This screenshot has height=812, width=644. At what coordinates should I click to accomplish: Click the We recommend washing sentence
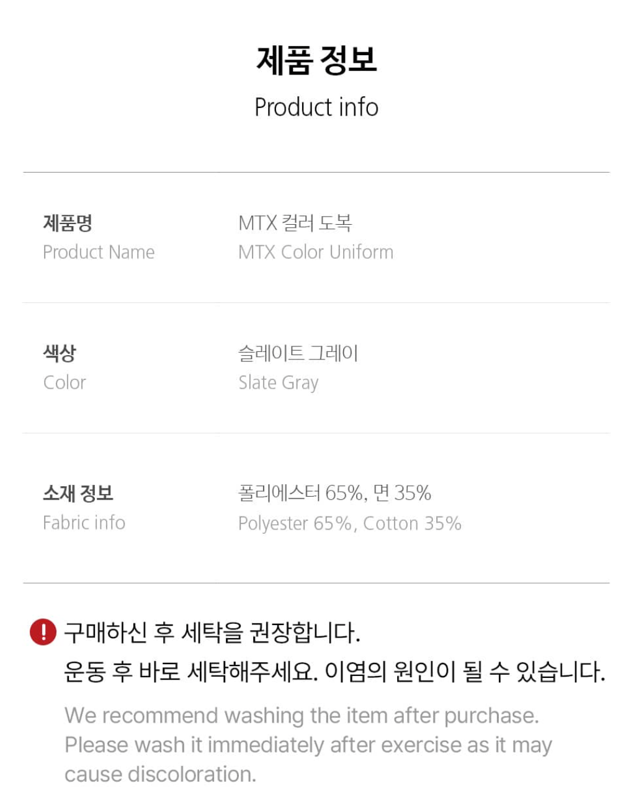[x=302, y=715]
